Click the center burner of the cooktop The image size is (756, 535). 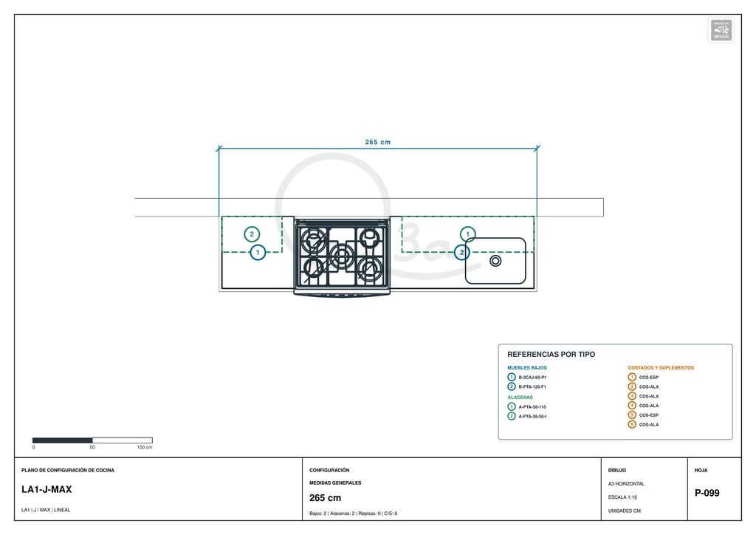point(341,256)
